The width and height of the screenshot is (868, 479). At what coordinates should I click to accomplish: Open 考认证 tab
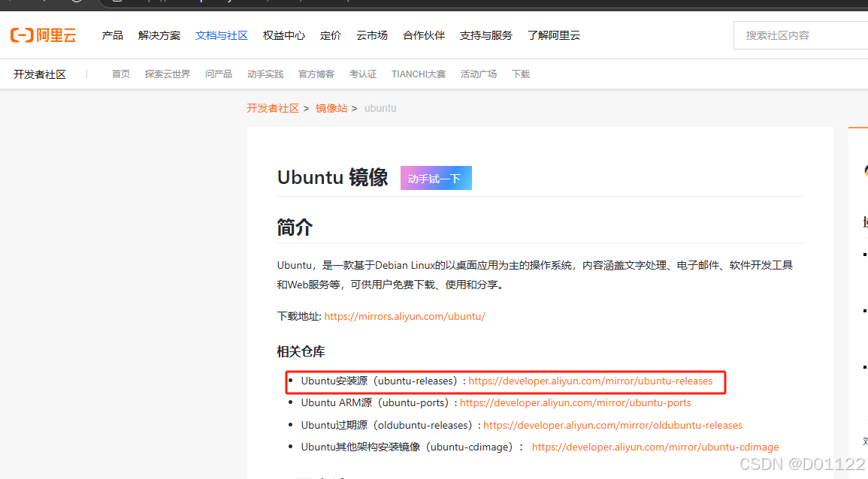[x=363, y=74]
